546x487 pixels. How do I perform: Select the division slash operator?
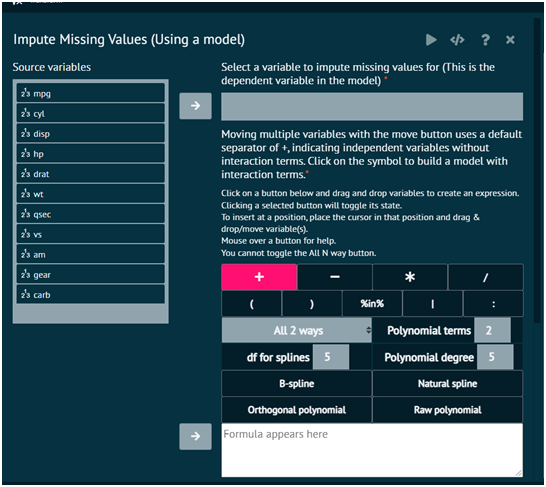485,277
